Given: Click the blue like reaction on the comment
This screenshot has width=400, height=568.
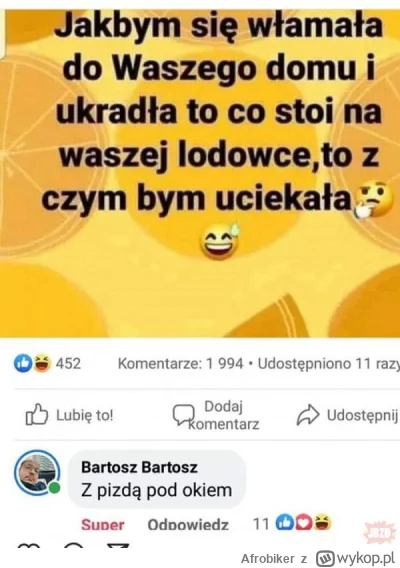Looking at the screenshot, I should coord(285,523).
